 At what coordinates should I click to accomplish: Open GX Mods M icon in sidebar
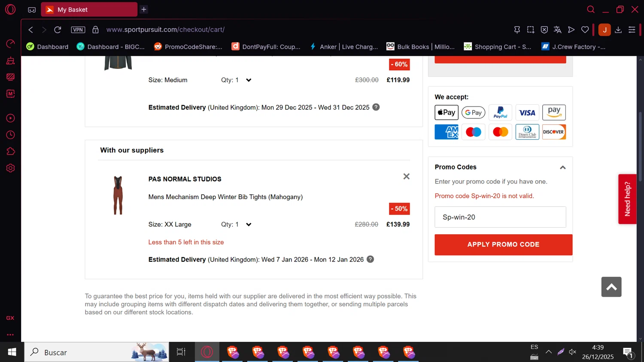pos(10,94)
